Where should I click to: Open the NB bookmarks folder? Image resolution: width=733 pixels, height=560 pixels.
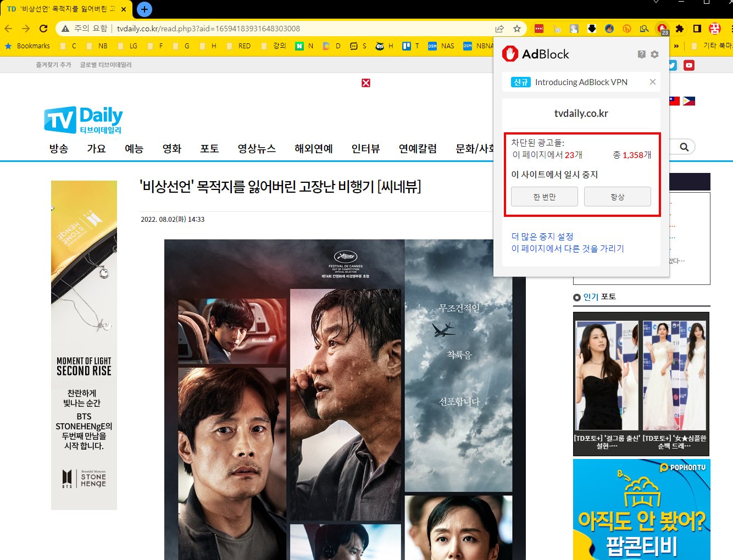(x=97, y=46)
